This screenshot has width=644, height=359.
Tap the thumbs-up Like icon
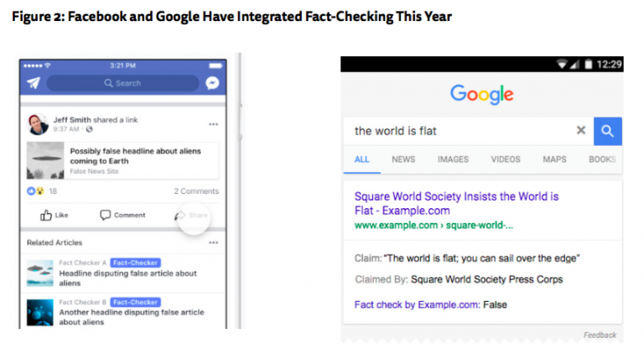point(46,216)
